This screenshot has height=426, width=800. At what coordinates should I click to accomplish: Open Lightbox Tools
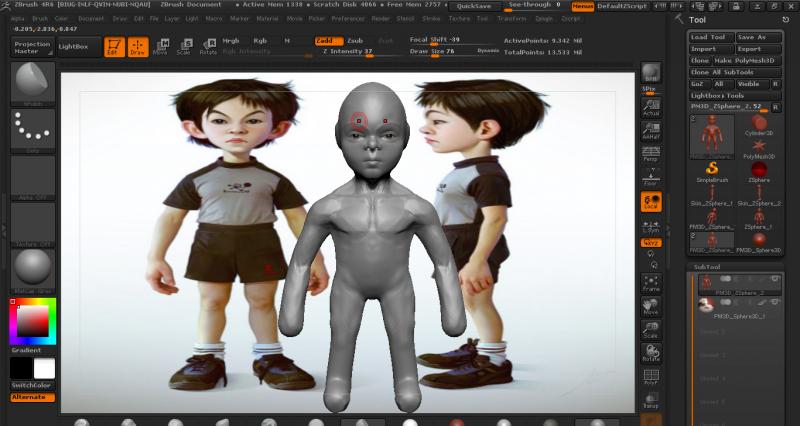[x=735, y=95]
